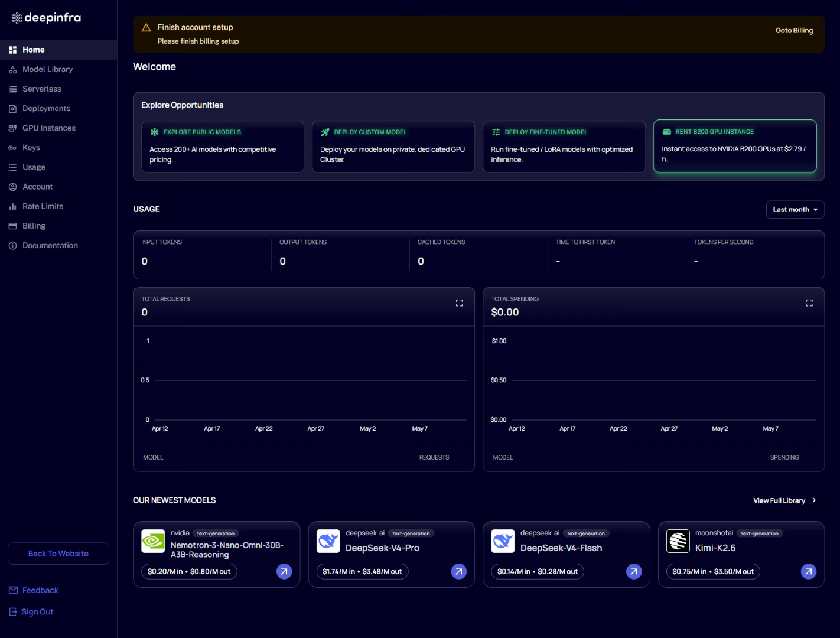The image size is (840, 638).
Task: Open the Keys page
Action: click(x=58, y=147)
